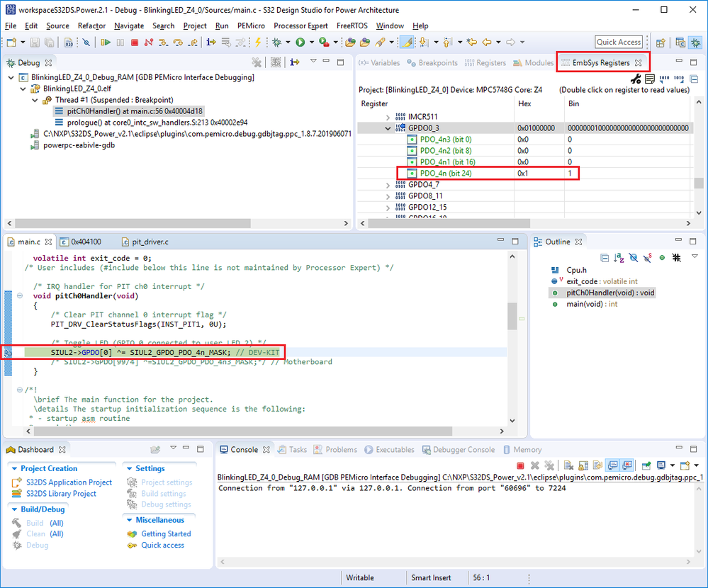The height and width of the screenshot is (588, 708).
Task: Expand the IMCR511 register group
Action: (x=388, y=116)
